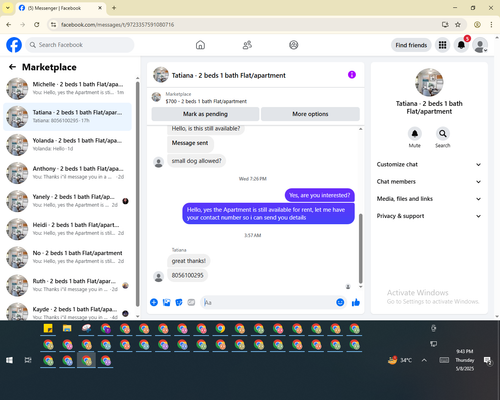Reload the page in Chrome

point(37,25)
